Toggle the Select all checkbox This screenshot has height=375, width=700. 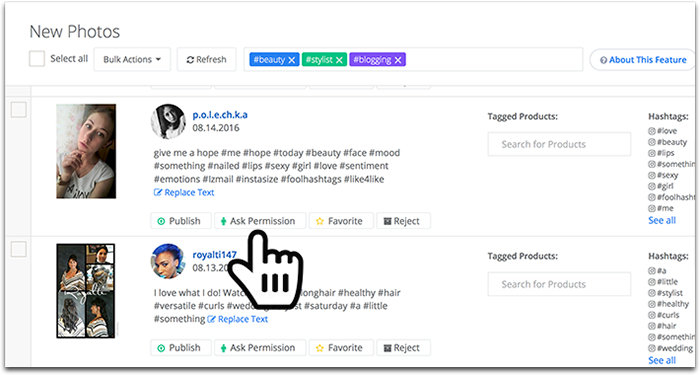37,58
